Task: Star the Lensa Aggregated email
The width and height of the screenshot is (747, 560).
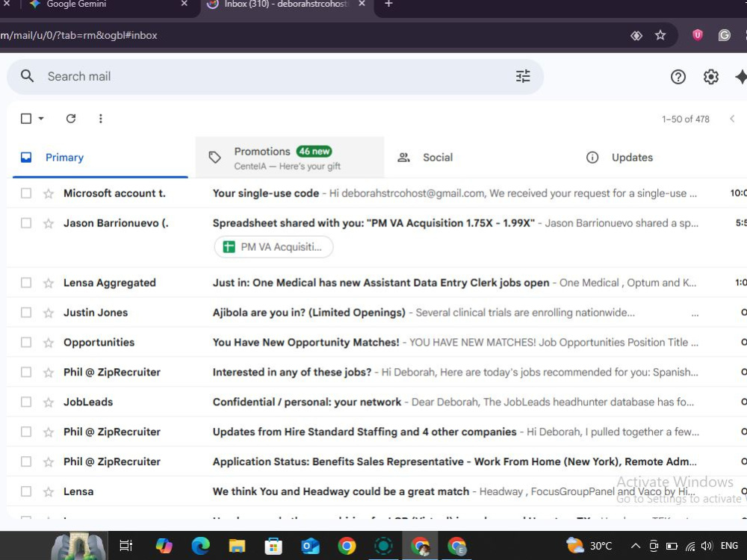Action: tap(49, 283)
